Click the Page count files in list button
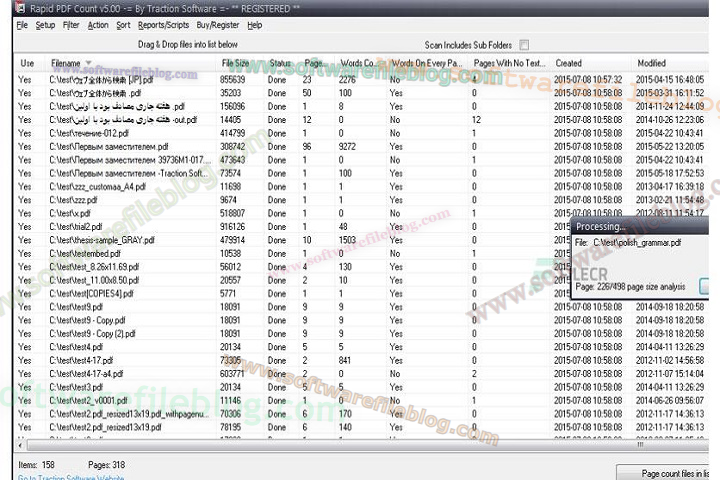The image size is (720, 480). click(663, 473)
